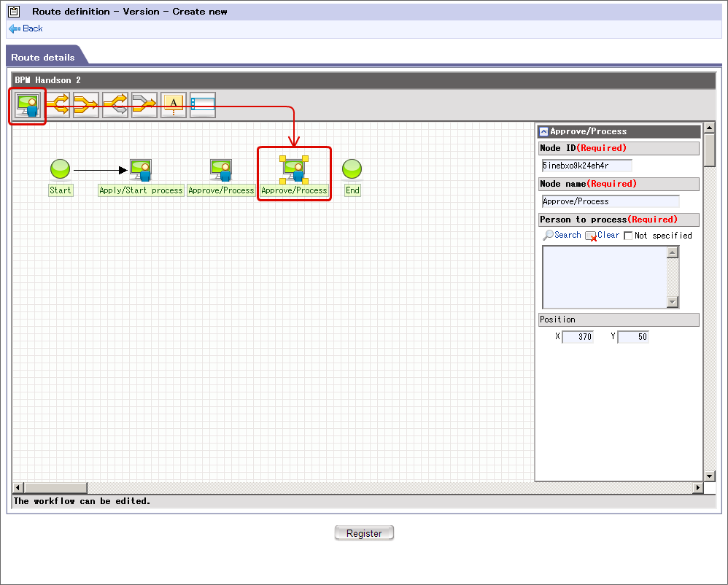The width and height of the screenshot is (728, 585).
Task: Click the Person to process list box
Action: [x=605, y=277]
